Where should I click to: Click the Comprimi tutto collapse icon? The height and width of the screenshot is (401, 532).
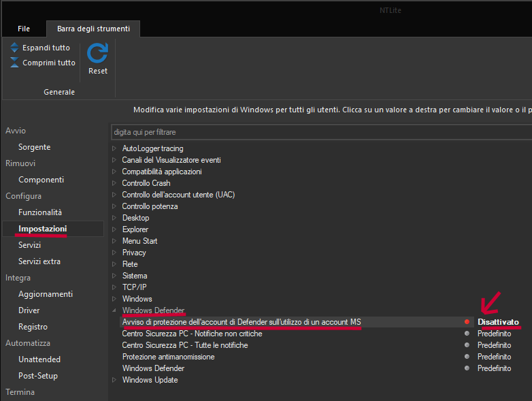point(14,63)
